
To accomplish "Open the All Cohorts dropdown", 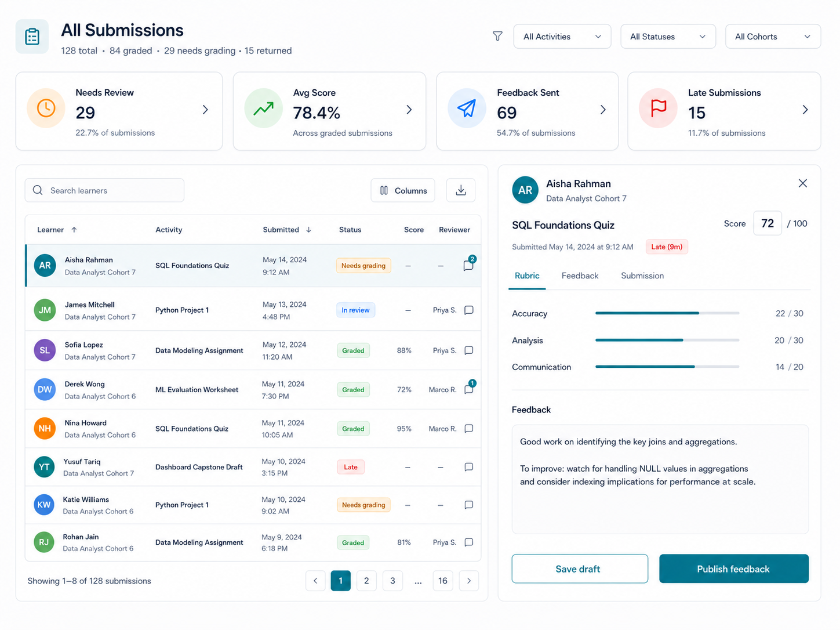I will tap(773, 37).
